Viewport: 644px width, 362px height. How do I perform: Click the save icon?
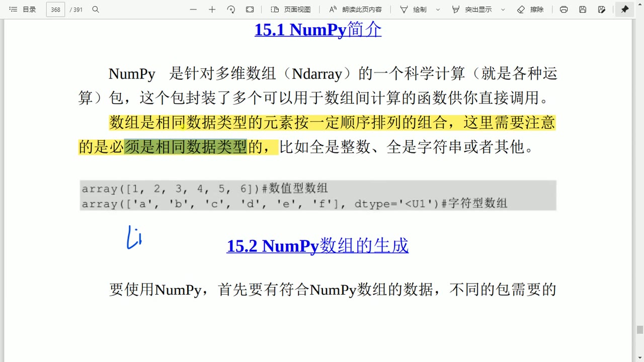(583, 10)
